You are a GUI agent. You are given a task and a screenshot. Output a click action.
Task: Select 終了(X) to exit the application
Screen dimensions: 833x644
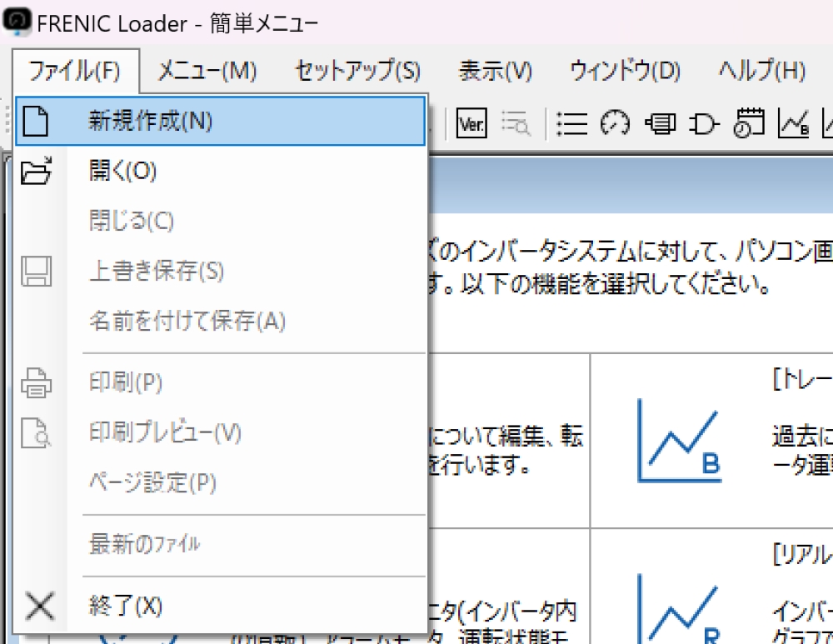click(221, 606)
